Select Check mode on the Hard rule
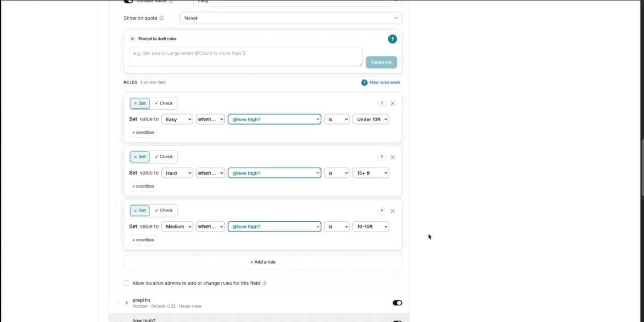This screenshot has width=644, height=322. (x=164, y=157)
